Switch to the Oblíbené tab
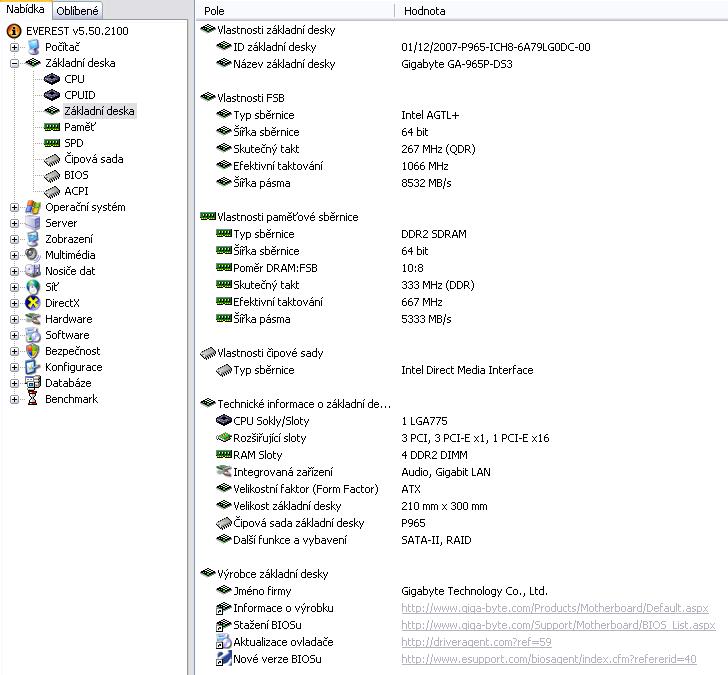Viewport: 728px width, 675px height. tap(77, 11)
